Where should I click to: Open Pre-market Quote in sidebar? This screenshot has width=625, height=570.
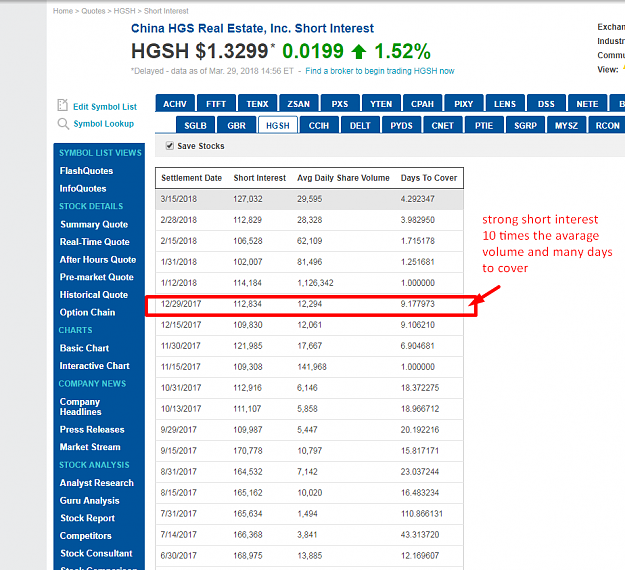(x=96, y=277)
